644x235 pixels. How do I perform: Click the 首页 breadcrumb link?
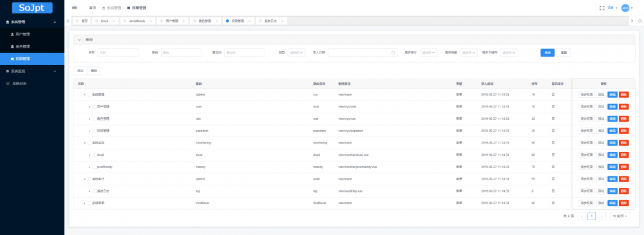click(93, 8)
